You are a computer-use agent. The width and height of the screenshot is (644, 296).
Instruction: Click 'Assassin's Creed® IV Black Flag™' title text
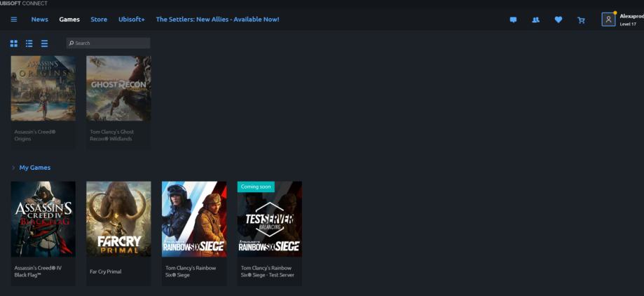coord(38,271)
